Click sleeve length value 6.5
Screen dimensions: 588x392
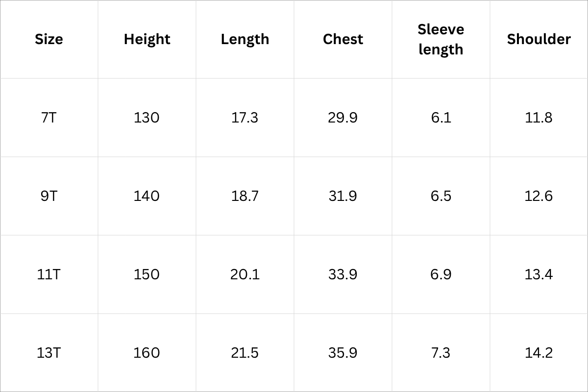click(x=441, y=196)
